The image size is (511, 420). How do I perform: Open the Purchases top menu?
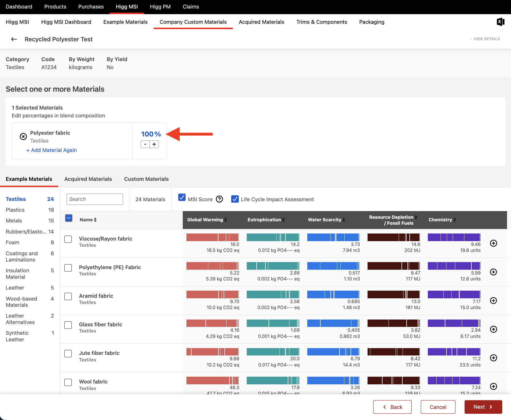[91, 7]
